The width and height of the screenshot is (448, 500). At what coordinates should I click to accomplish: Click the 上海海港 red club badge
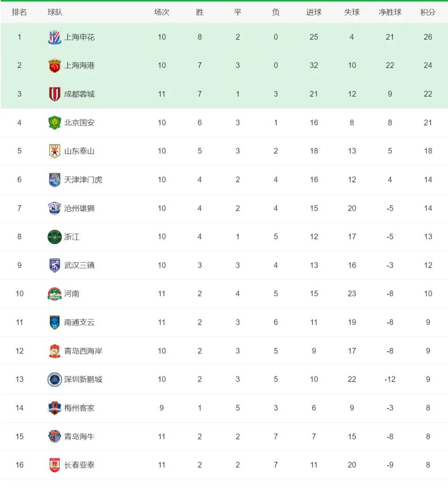(x=55, y=66)
